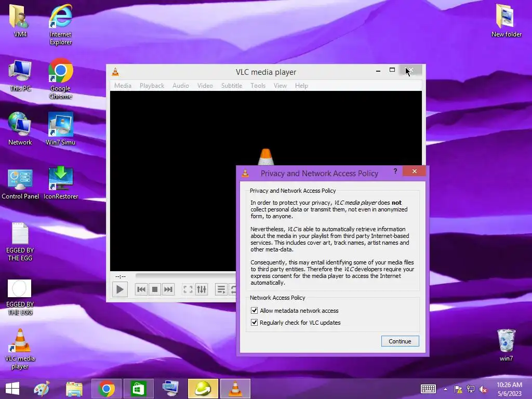The width and height of the screenshot is (532, 399).
Task: Click the VLC loop button
Action: [233, 289]
